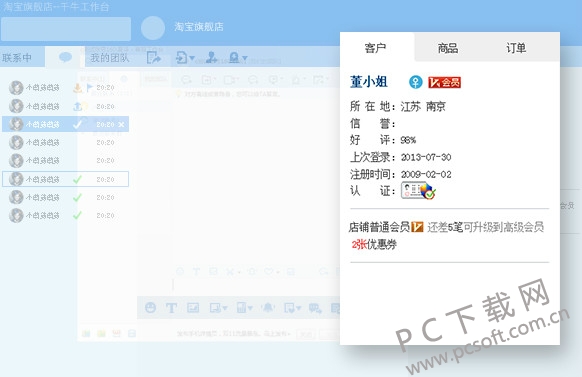582x377 pixels.
Task: Click the document with arrow icon in top toolbar
Action: [x=181, y=58]
